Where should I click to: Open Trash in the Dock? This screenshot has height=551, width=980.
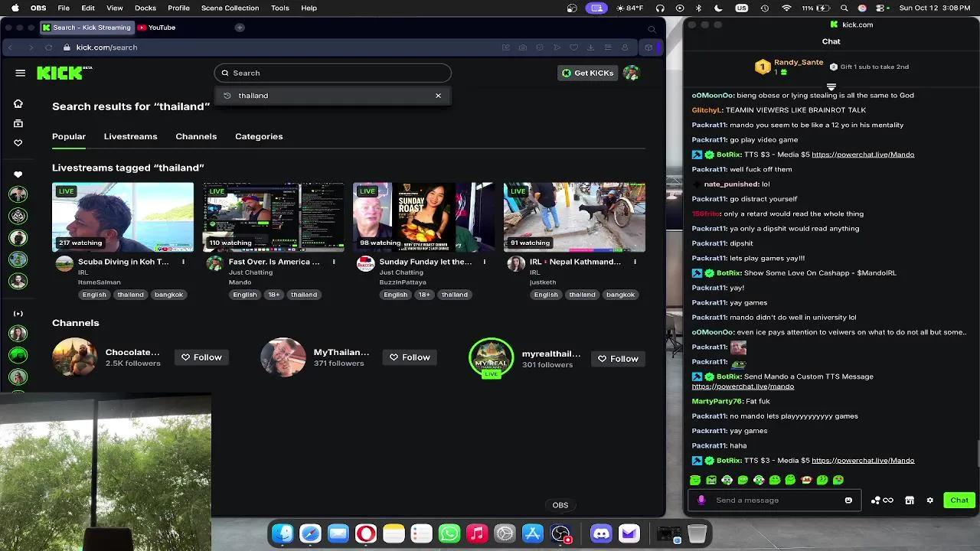(697, 533)
